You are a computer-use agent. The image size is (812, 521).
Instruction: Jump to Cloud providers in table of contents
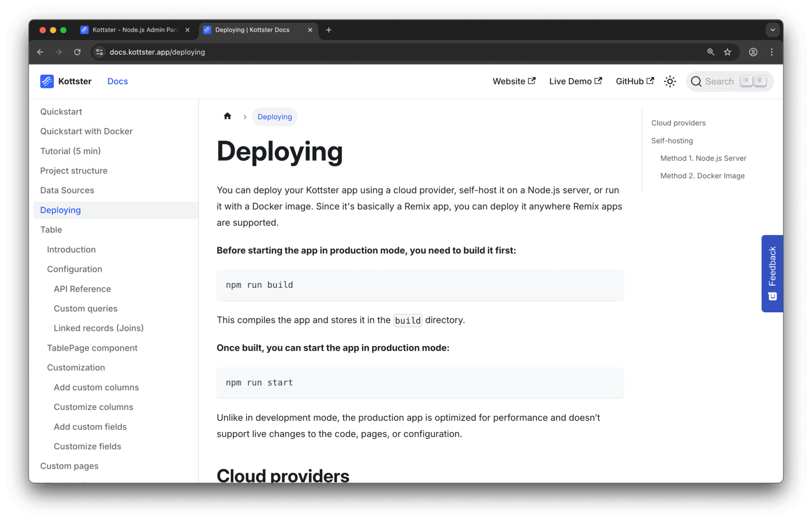click(679, 123)
